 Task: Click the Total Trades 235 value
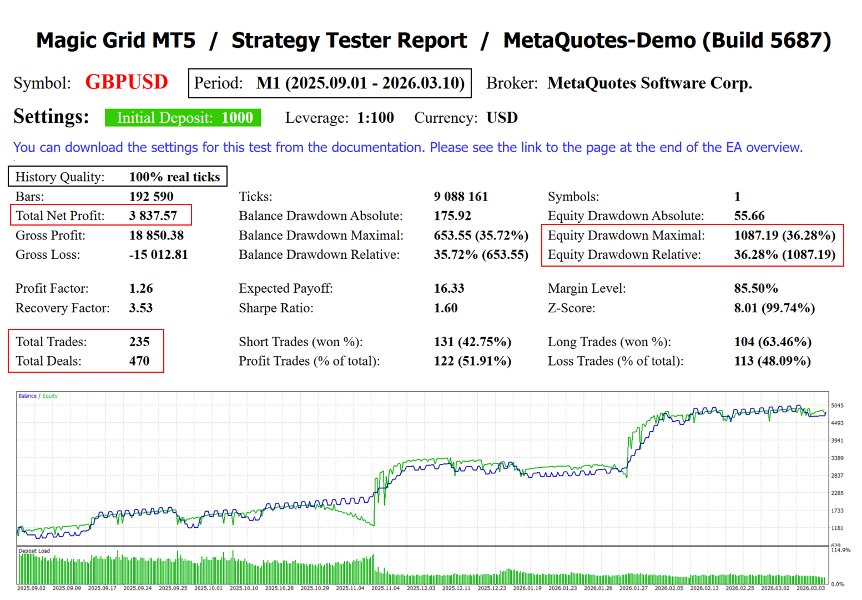tap(139, 342)
